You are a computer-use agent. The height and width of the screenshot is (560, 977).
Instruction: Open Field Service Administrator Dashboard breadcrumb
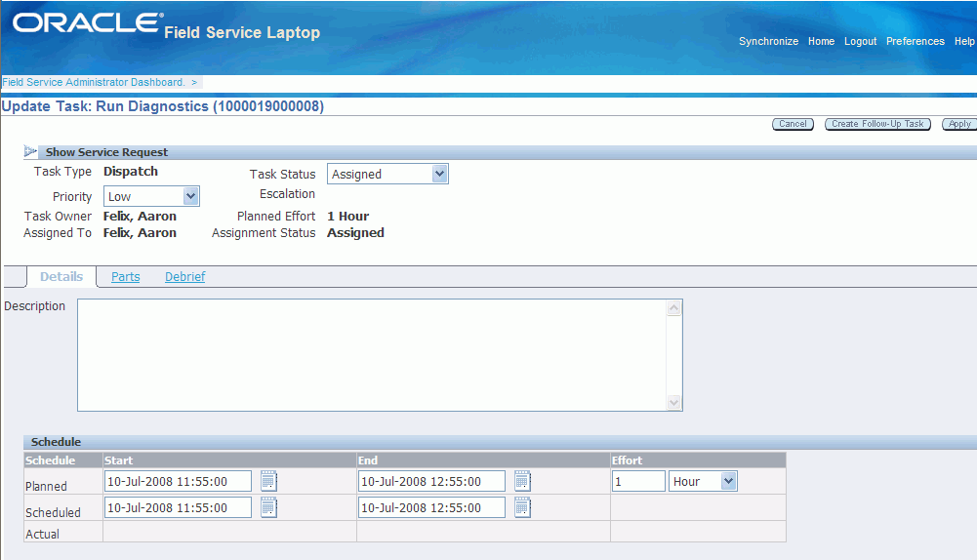(94, 82)
